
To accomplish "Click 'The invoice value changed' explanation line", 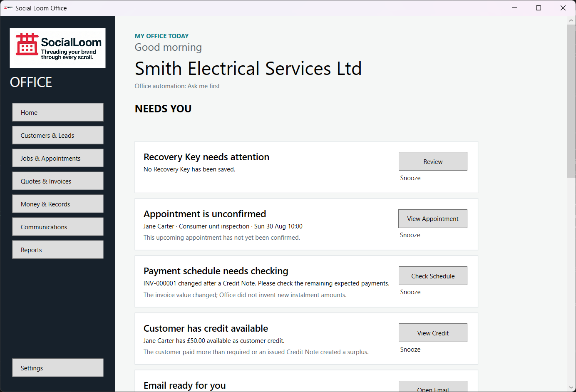I will 245,295.
